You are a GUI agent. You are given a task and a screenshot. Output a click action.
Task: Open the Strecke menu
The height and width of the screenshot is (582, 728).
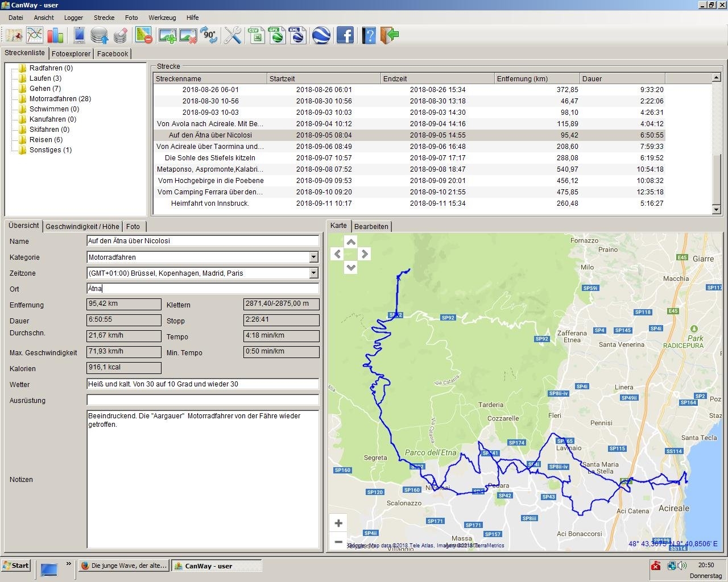tap(104, 18)
